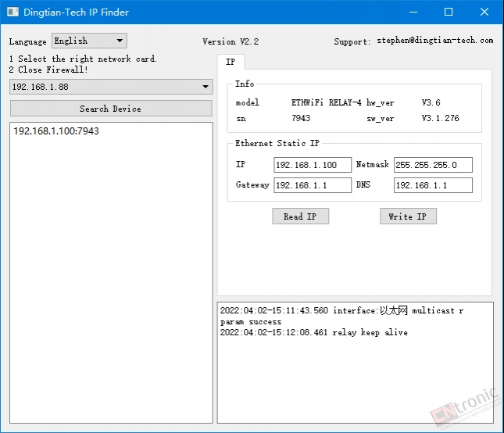Close the IP Finder window
The image size is (504, 433).
pyautogui.click(x=484, y=12)
